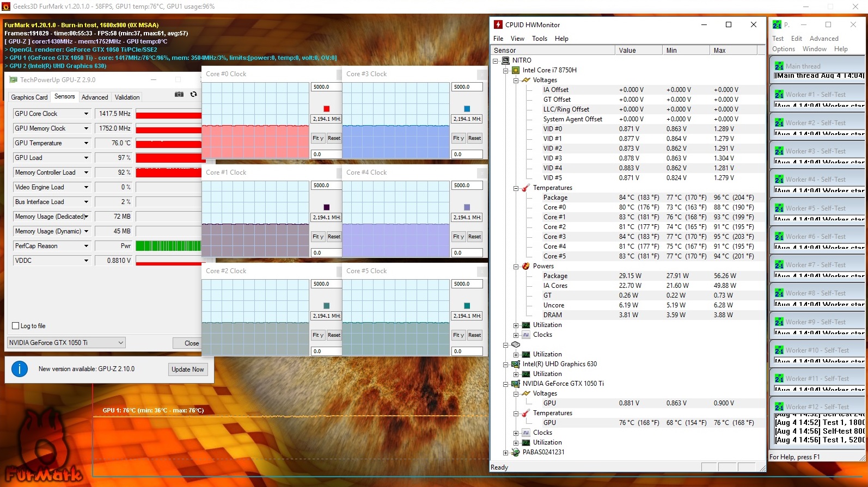
Task: Click the GPU-Z Close button
Action: 187,343
